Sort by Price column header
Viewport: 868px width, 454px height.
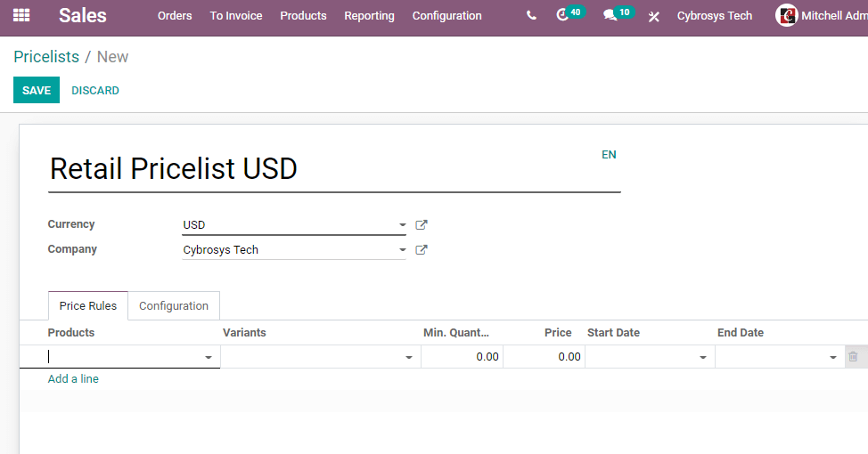(558, 332)
